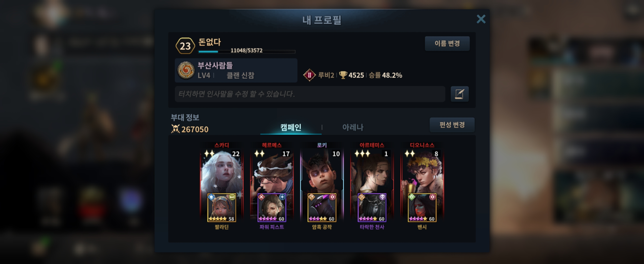
Task: Click the greeting edit pencil icon
Action: (x=460, y=94)
